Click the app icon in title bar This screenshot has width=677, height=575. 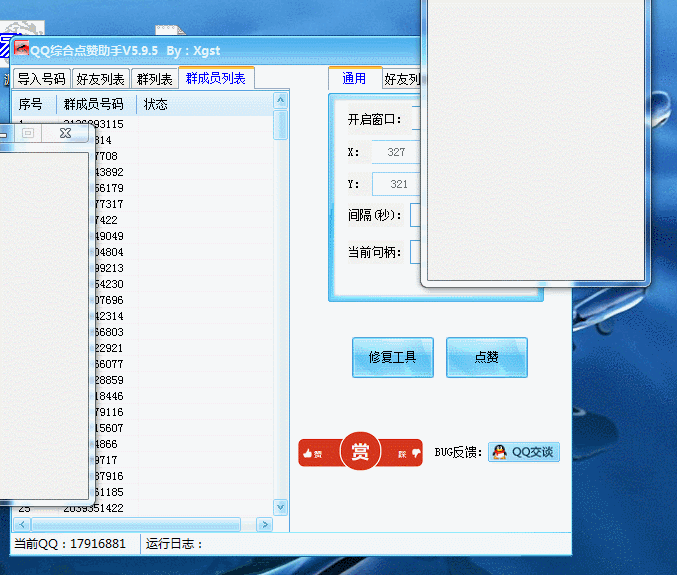(21, 48)
